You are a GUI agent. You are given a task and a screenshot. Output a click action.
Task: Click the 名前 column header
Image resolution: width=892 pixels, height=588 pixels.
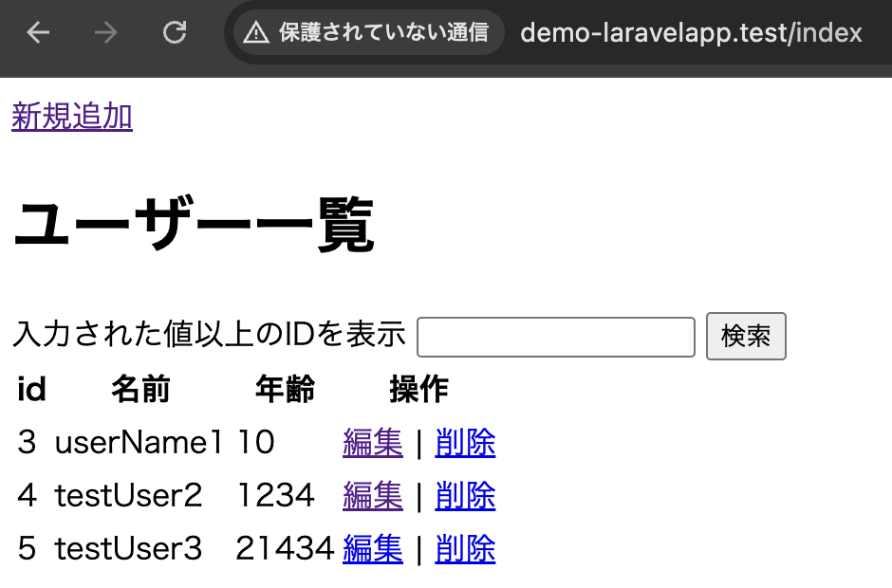(x=140, y=389)
